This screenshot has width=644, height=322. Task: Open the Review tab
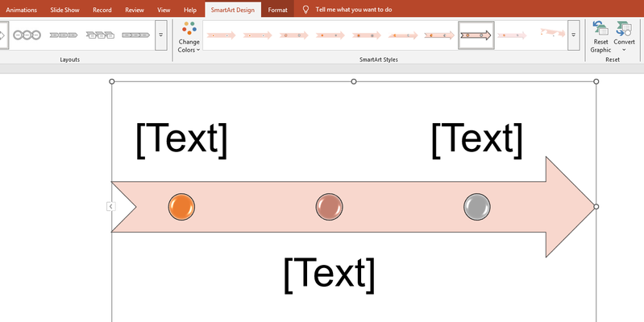click(x=135, y=10)
